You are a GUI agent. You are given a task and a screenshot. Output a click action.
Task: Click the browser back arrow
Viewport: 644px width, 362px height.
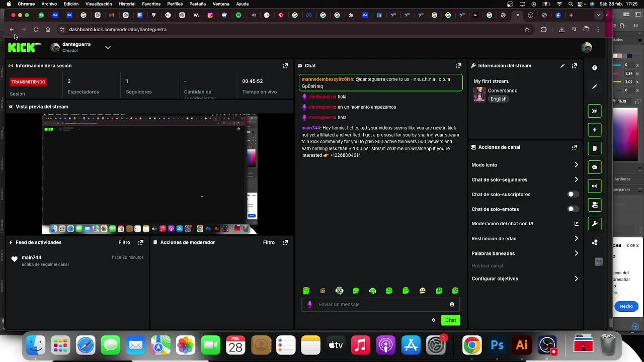click(12, 30)
